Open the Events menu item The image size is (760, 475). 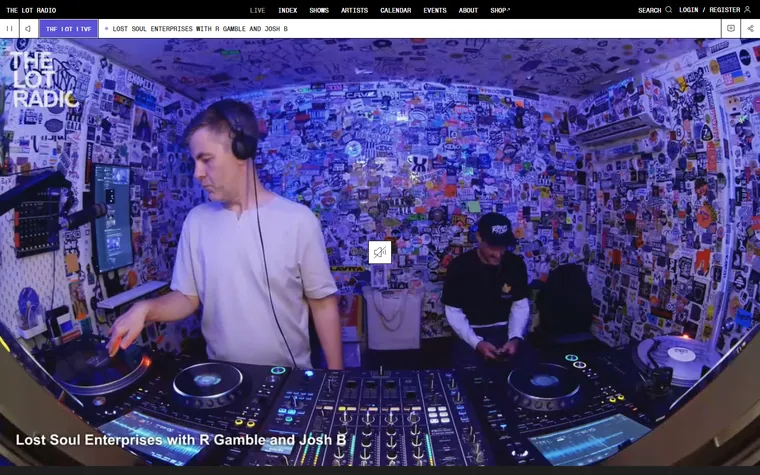(435, 10)
